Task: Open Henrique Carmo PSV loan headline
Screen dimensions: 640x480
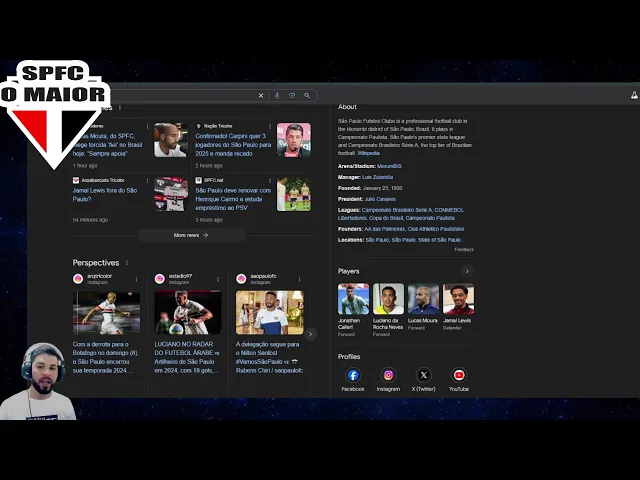Action: [233, 199]
